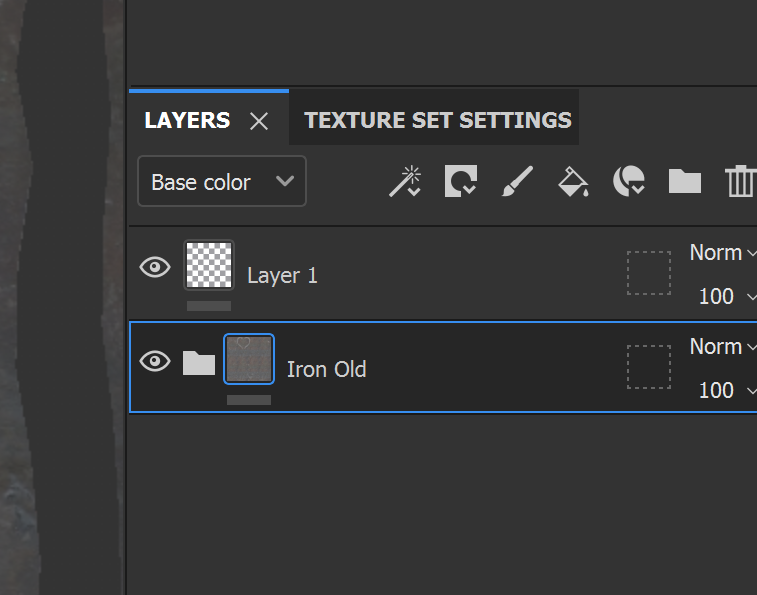Close the Layers panel tab

pyautogui.click(x=259, y=121)
